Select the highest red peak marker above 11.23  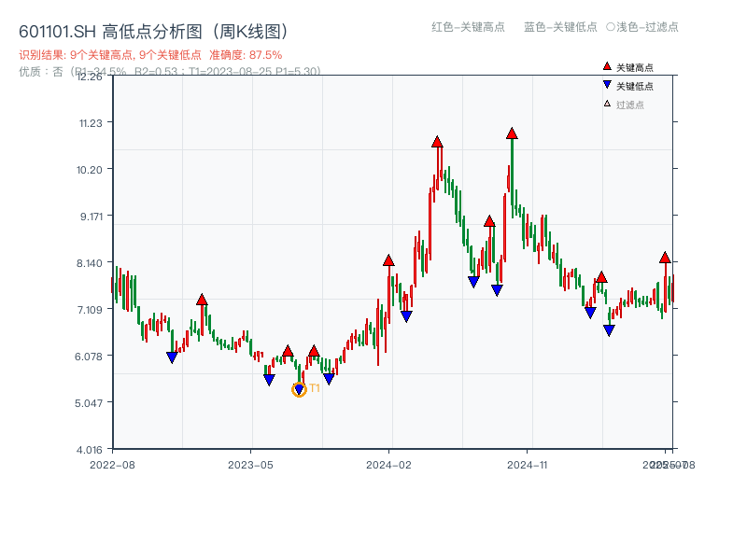point(512,133)
